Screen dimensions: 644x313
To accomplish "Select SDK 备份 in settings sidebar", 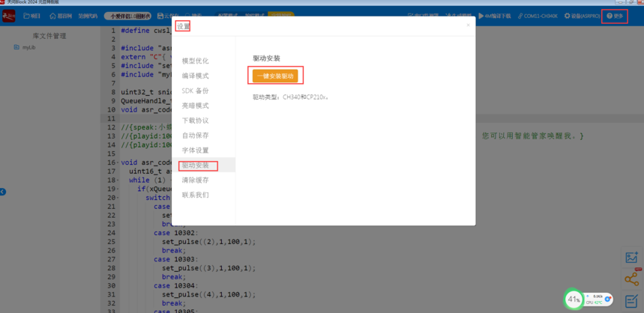I will (196, 91).
